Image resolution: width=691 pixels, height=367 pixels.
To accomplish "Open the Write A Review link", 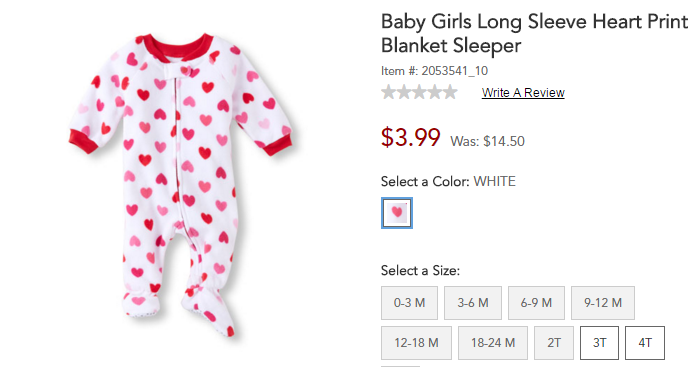I will click(523, 93).
